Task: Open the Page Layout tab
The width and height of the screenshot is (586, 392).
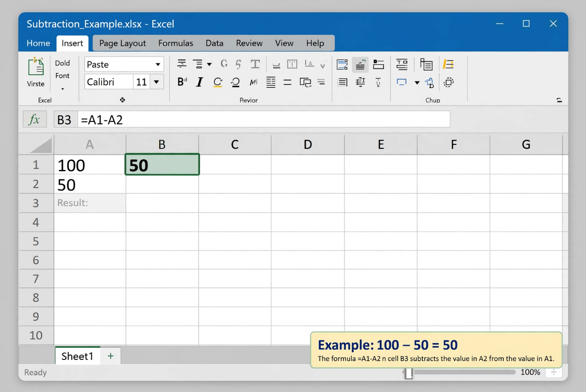Action: coord(122,43)
